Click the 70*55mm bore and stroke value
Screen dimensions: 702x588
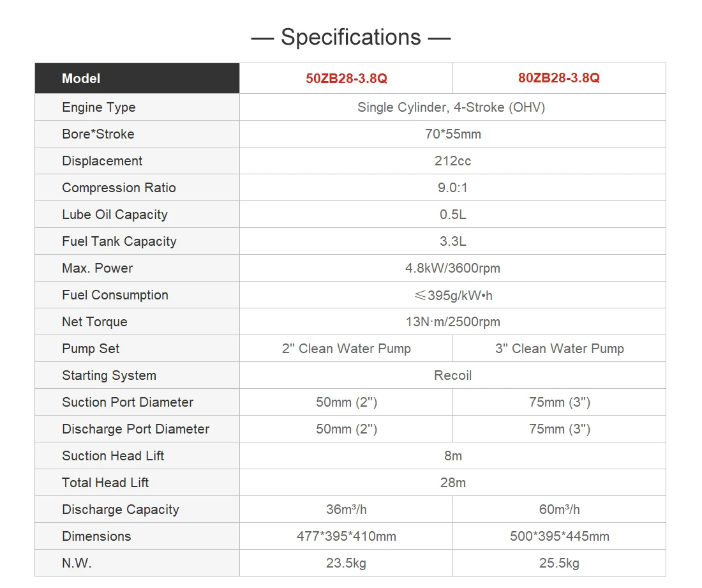click(x=452, y=134)
